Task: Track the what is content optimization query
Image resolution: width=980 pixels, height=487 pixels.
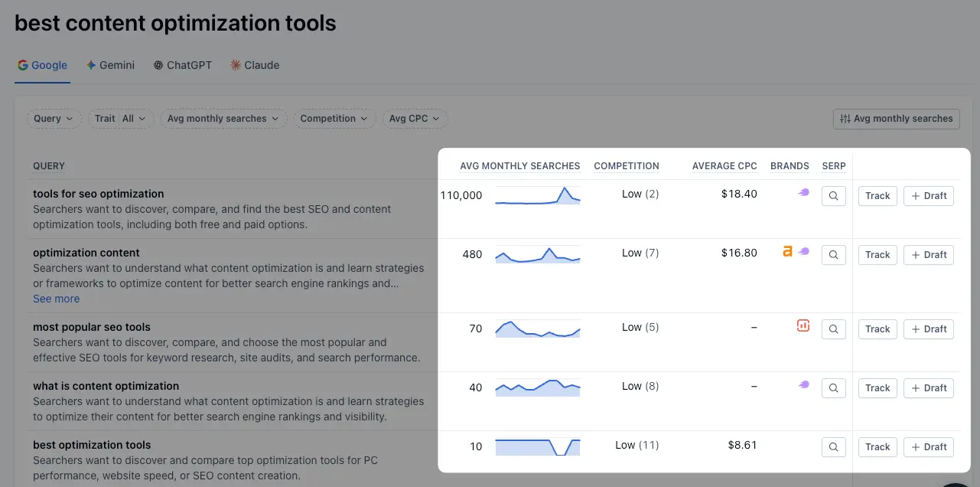Action: click(877, 388)
